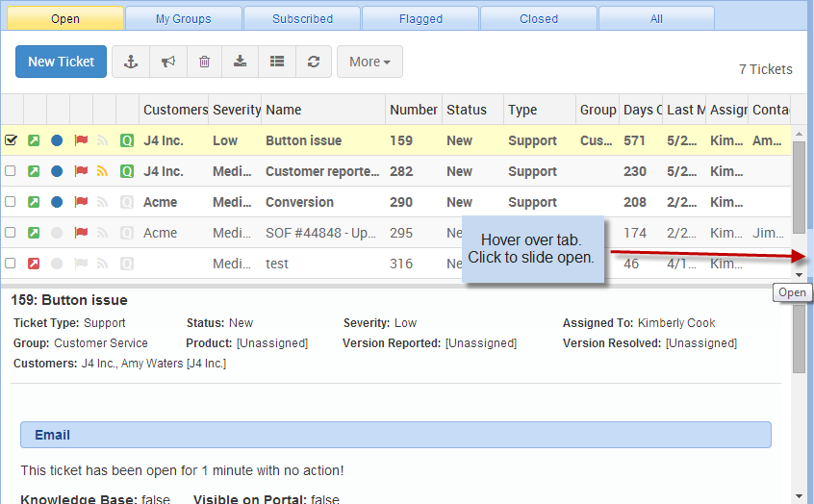Image resolution: width=814 pixels, height=504 pixels.
Task: Toggle gray read dot on test ticket row
Action: 57,264
